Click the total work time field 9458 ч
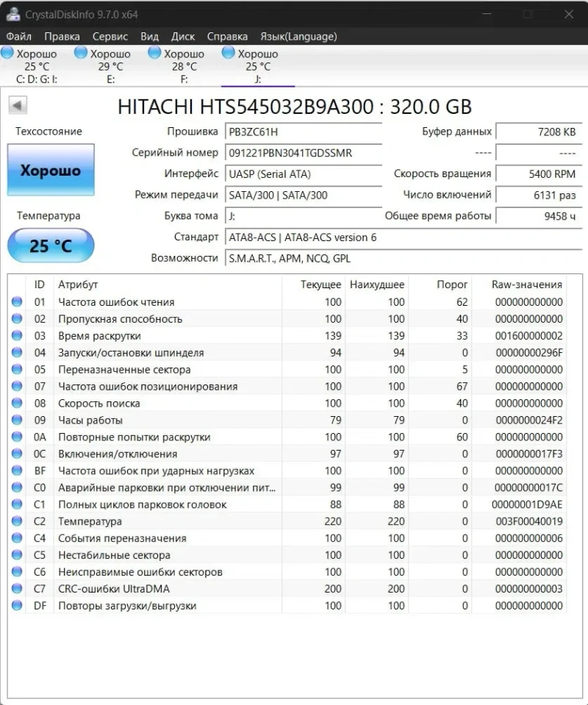The width and height of the screenshot is (588, 705). click(x=539, y=216)
